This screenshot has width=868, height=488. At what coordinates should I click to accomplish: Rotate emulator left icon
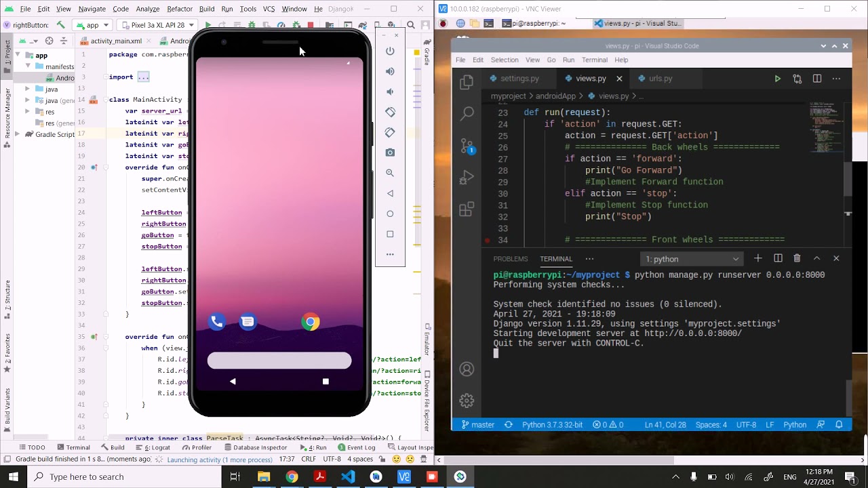click(x=390, y=112)
